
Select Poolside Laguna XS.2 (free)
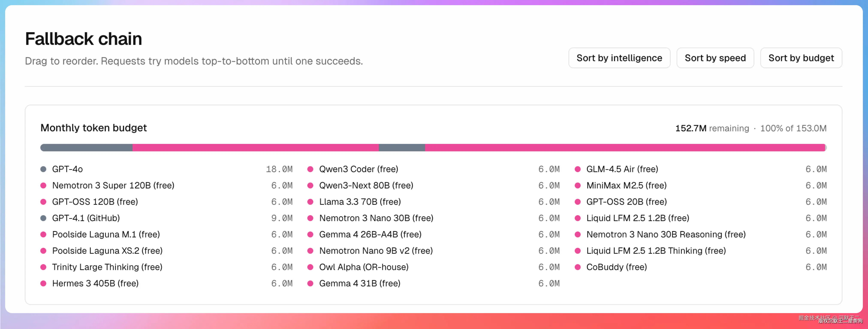pyautogui.click(x=107, y=251)
